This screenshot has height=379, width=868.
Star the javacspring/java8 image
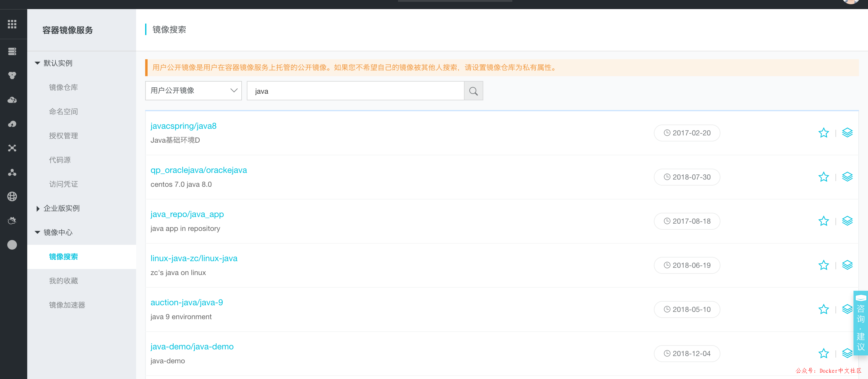click(824, 133)
